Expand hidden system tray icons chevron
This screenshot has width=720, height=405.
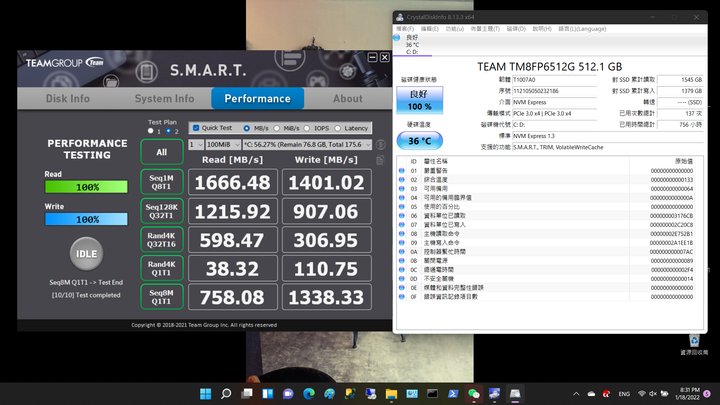click(x=576, y=394)
